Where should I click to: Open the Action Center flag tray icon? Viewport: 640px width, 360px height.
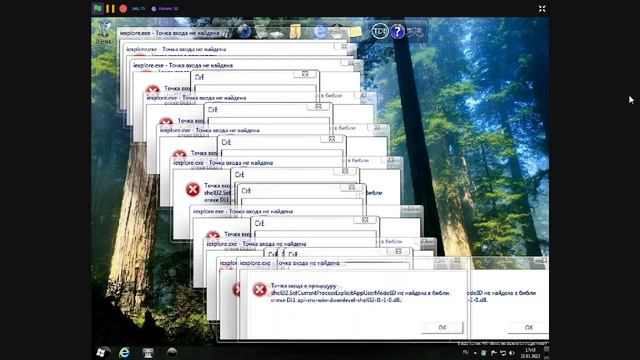pyautogui.click(x=494, y=353)
